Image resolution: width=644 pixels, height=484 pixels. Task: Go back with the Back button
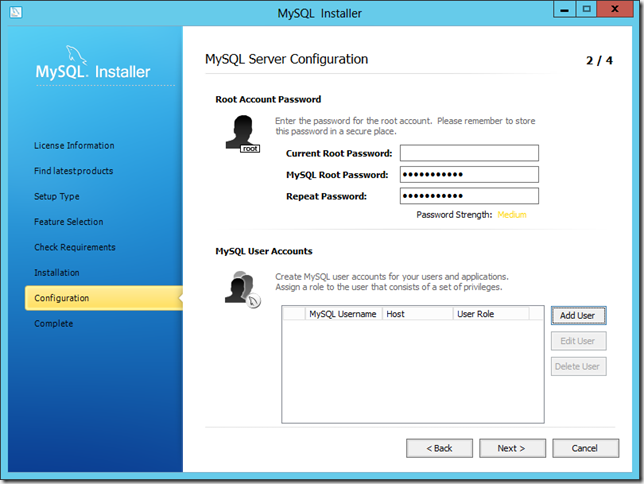(x=439, y=448)
